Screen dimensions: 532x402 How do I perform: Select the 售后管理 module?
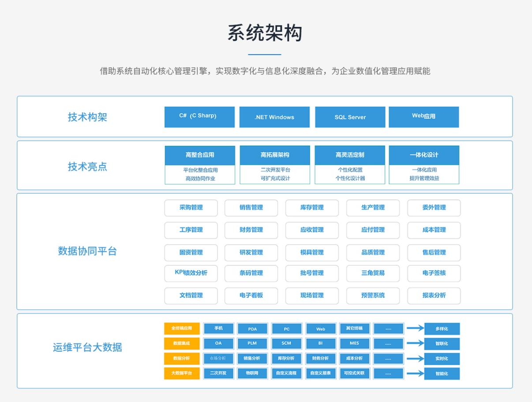coord(434,253)
